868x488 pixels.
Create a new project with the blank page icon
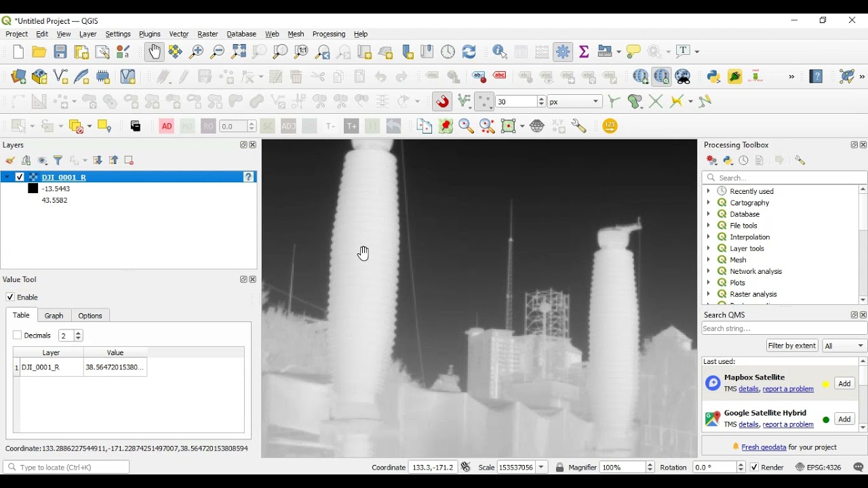pos(18,52)
